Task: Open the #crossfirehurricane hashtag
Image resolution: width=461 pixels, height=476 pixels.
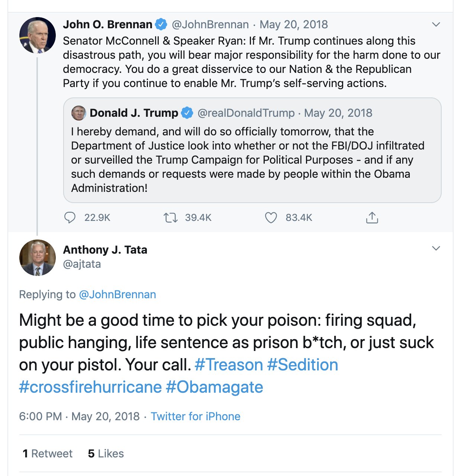Action: pyautogui.click(x=90, y=387)
